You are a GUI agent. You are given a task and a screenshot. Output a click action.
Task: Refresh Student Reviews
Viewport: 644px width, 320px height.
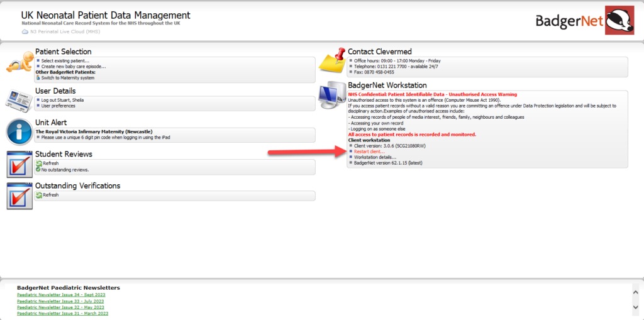point(51,163)
